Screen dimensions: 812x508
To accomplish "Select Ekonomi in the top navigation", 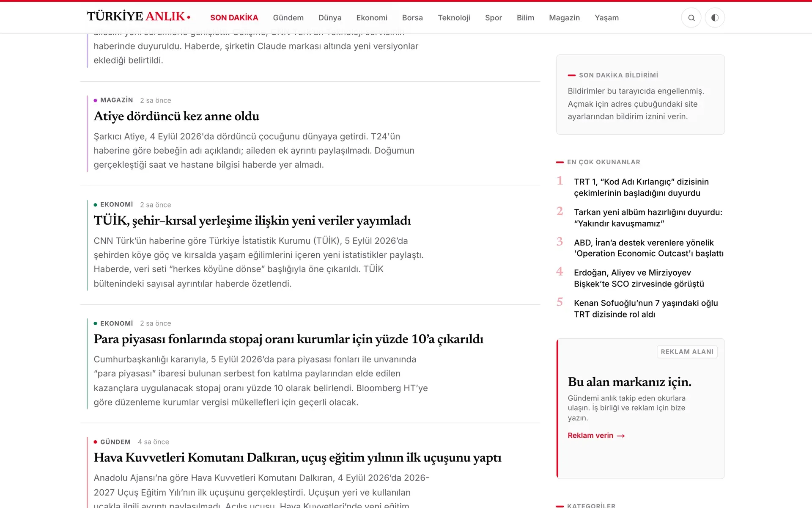I will [x=372, y=18].
